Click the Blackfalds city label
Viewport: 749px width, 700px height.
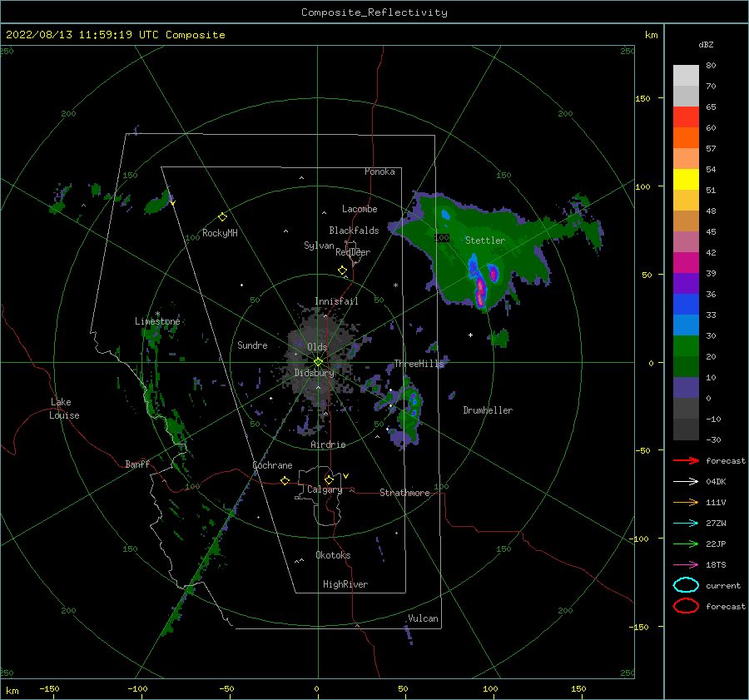pos(354,231)
